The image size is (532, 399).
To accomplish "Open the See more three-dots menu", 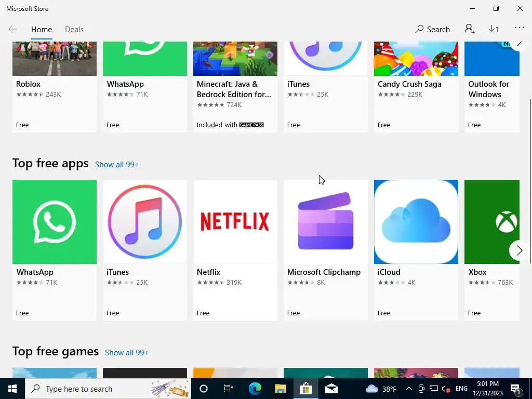I will click(519, 28).
